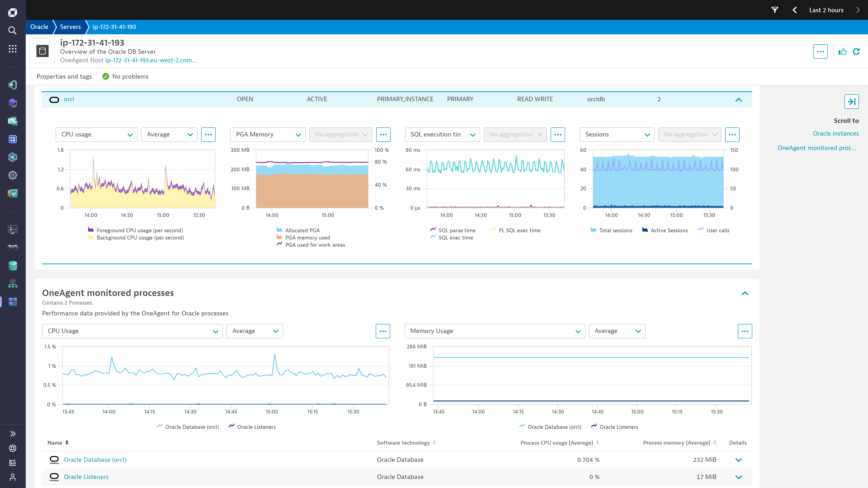The width and height of the screenshot is (868, 488).
Task: Open the bar chart icon near the sidebar bottom
Action: 12,463
